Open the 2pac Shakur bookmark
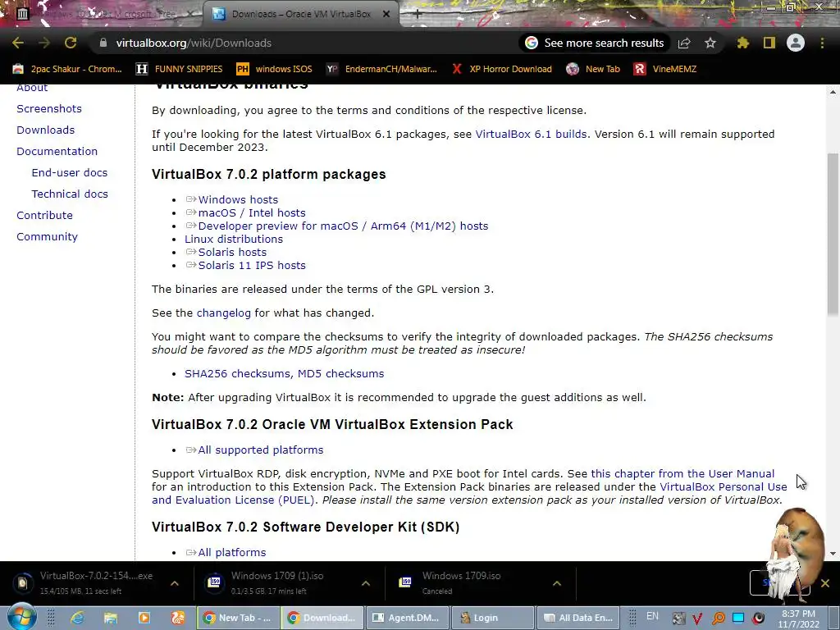 67,69
